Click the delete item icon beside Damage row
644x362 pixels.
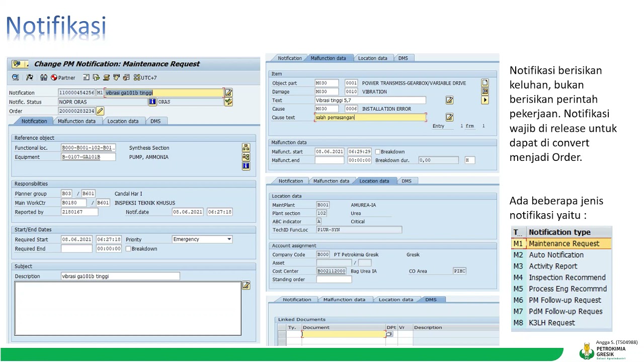tap(485, 92)
